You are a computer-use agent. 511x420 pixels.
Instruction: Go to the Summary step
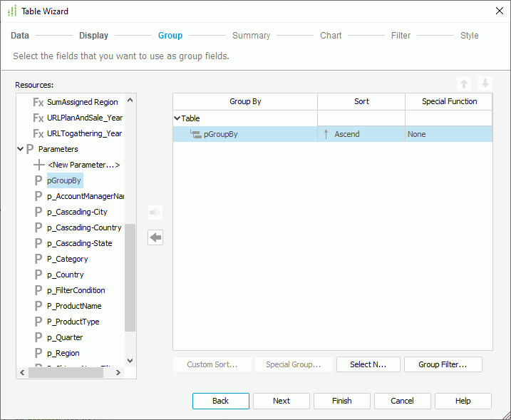click(x=252, y=35)
